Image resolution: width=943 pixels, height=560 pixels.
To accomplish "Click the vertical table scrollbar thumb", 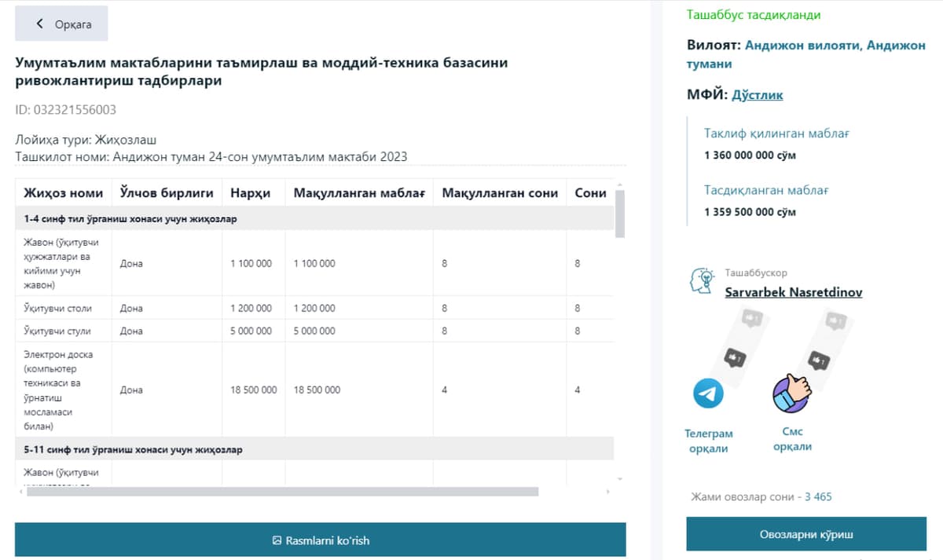I will pyautogui.click(x=619, y=214).
